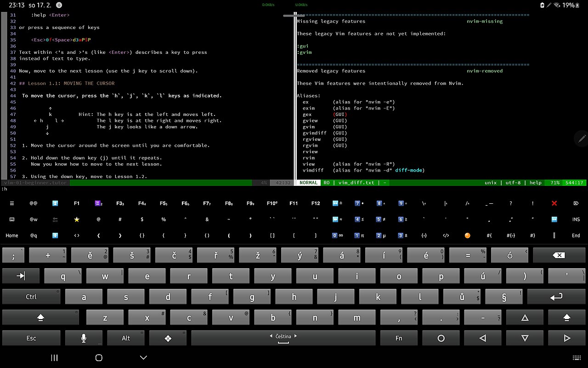This screenshot has height=368, width=588.
Task: Tap the red X key in the extra row
Action: [x=554, y=203]
